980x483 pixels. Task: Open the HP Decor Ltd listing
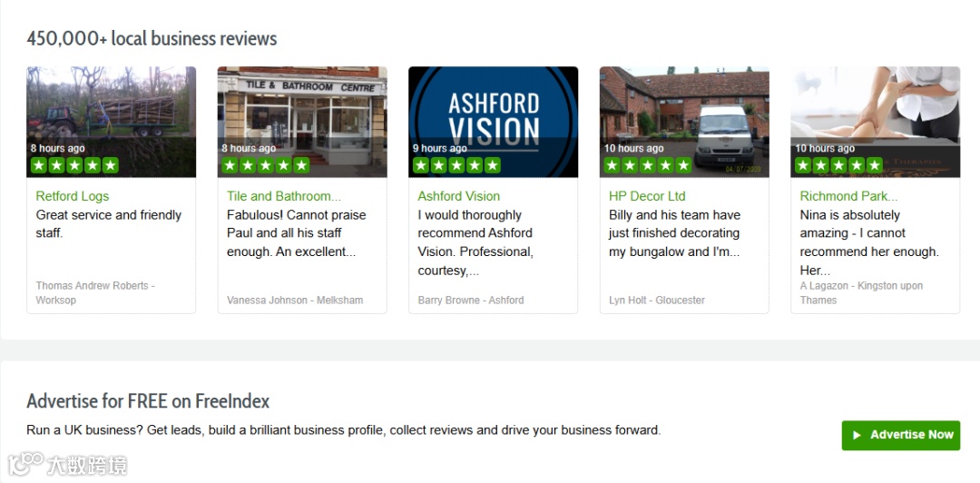647,196
